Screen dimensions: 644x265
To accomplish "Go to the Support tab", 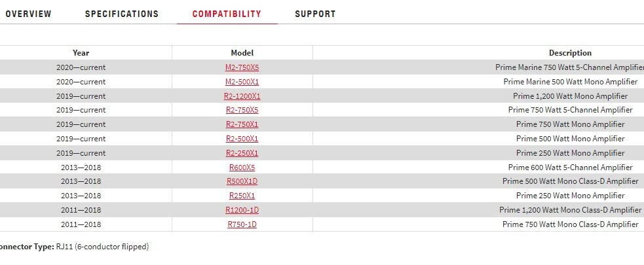I will pos(315,14).
